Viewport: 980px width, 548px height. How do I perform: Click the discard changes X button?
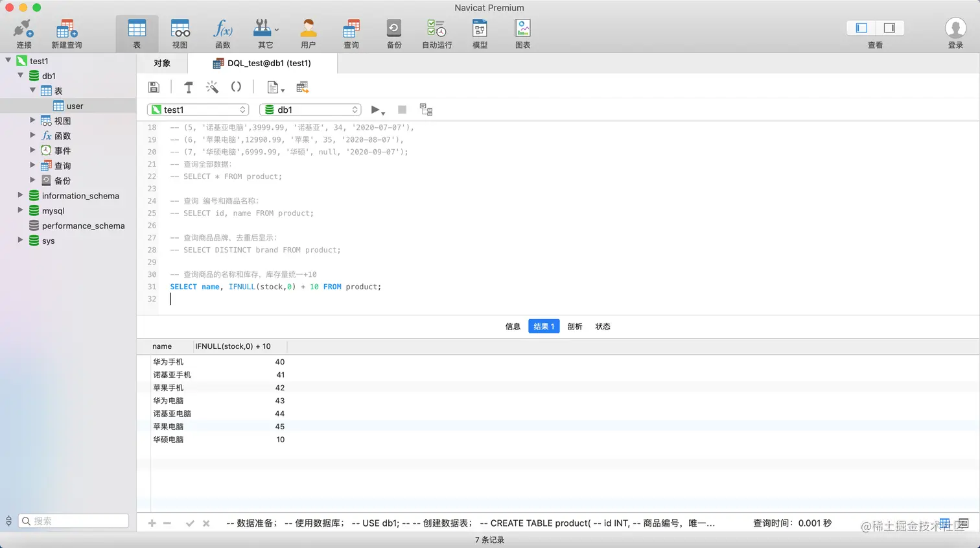click(206, 523)
